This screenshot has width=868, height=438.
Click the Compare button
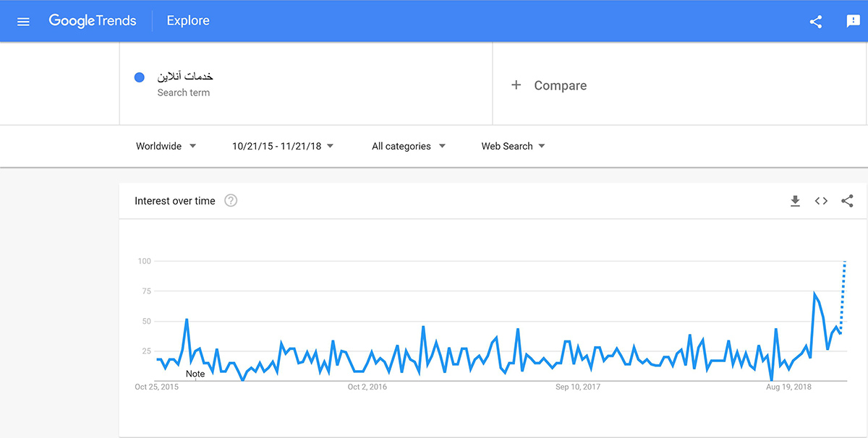click(560, 85)
